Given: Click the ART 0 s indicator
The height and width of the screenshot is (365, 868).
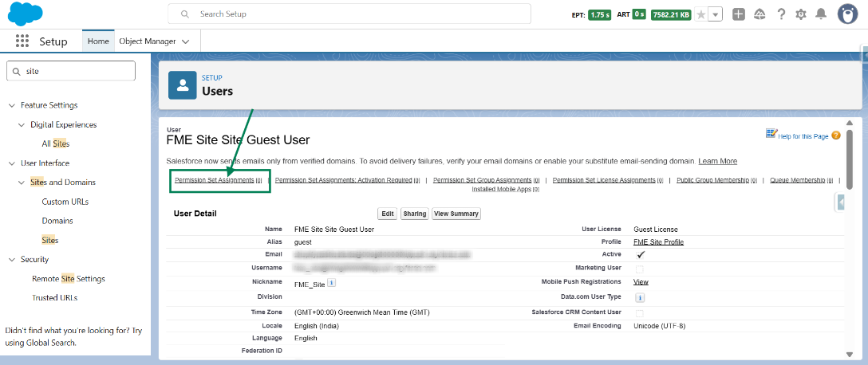Looking at the screenshot, I should [639, 15].
